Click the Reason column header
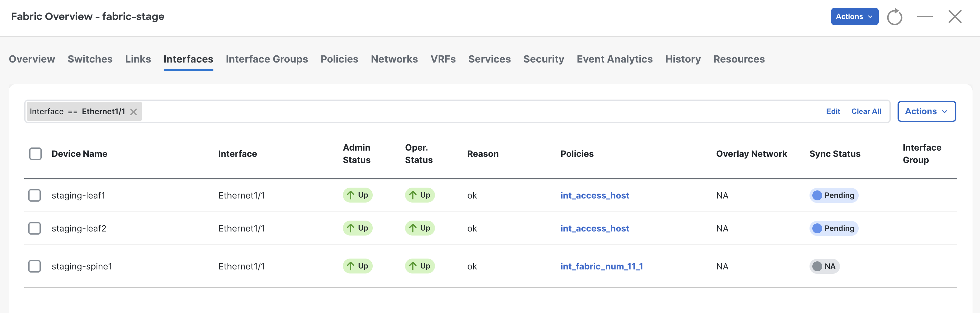This screenshot has width=980, height=313. click(483, 154)
